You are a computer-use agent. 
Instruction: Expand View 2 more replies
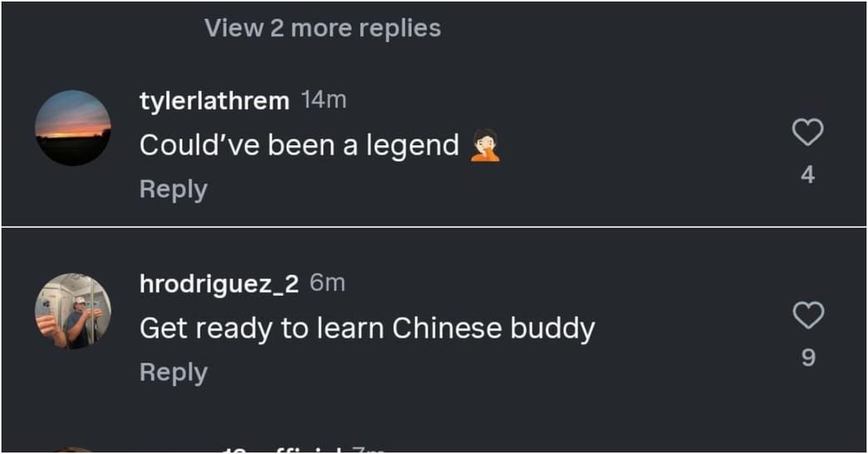tap(323, 27)
